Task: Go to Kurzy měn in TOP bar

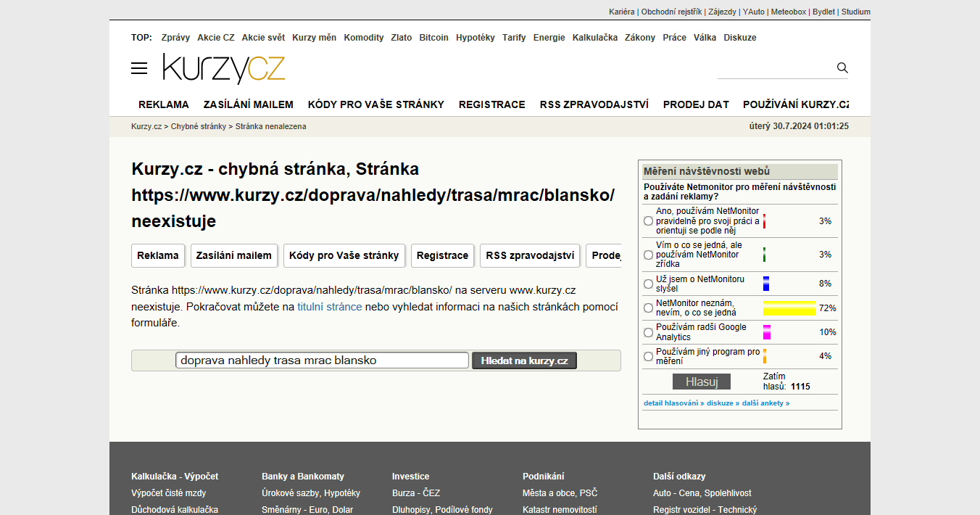Action: (315, 38)
